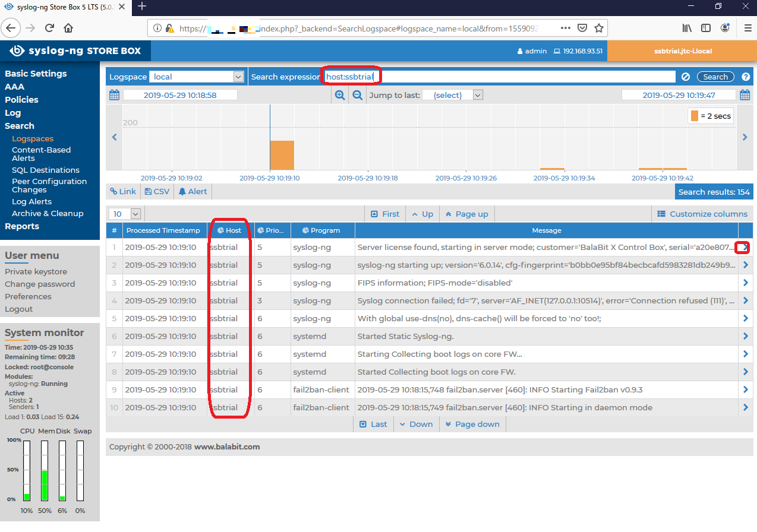Open the rows-per-page dropdown showing 10
The height and width of the screenshot is (532, 757).
126,214
